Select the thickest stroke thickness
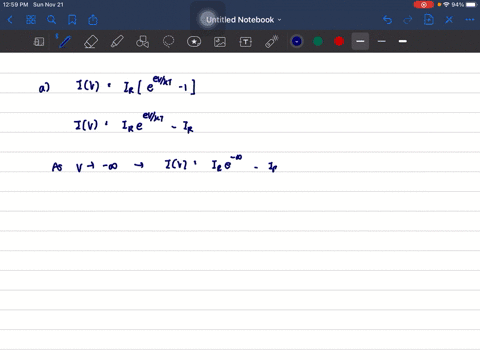 [x=403, y=41]
